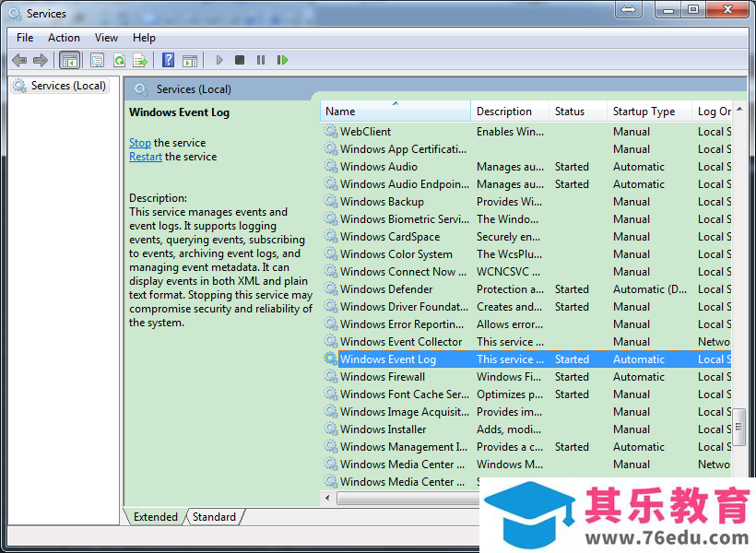This screenshot has height=553, width=756.
Task: Select Services (Local) in the console tree
Action: click(x=60, y=86)
